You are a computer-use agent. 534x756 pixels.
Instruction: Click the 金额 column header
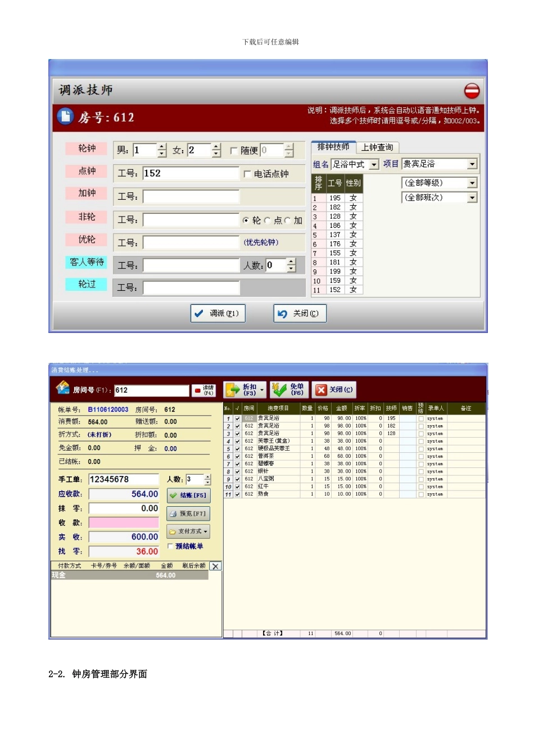[342, 408]
